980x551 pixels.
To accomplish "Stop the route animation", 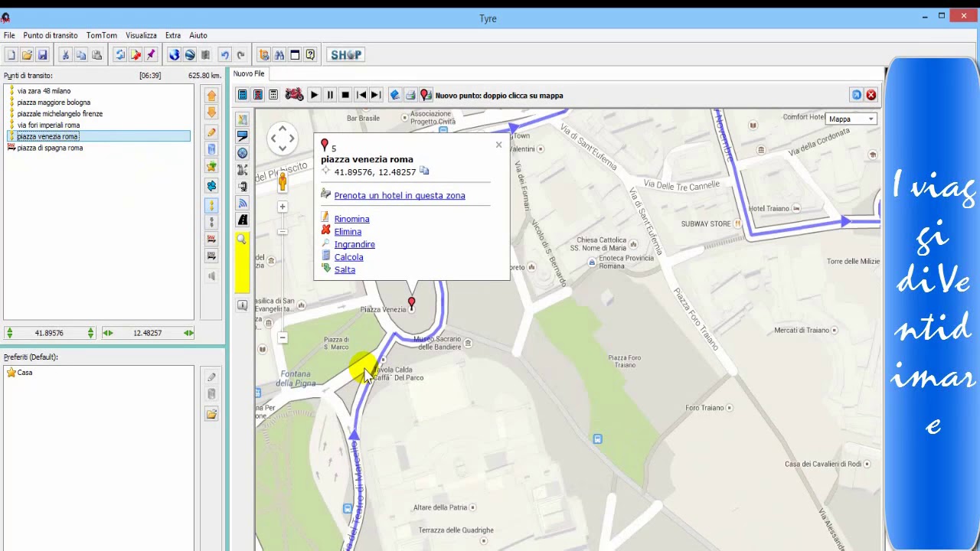I will click(345, 95).
